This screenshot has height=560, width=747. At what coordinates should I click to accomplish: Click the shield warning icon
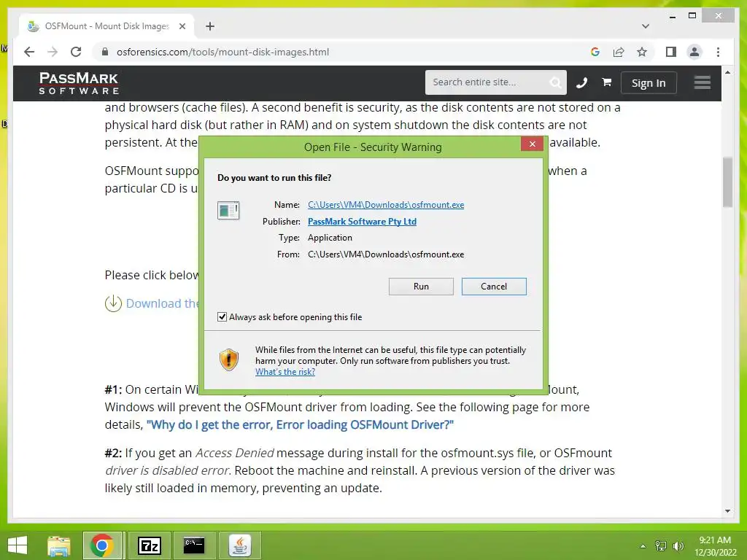(x=228, y=359)
